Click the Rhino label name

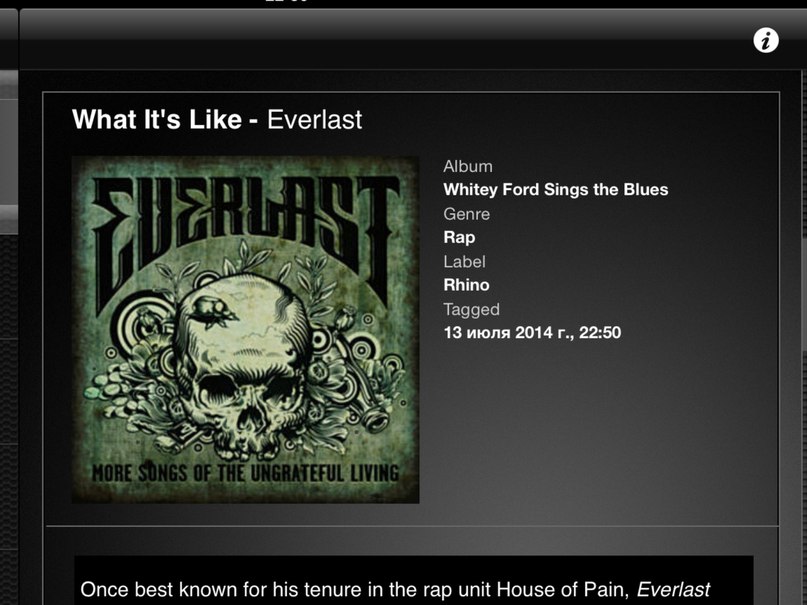(x=466, y=284)
